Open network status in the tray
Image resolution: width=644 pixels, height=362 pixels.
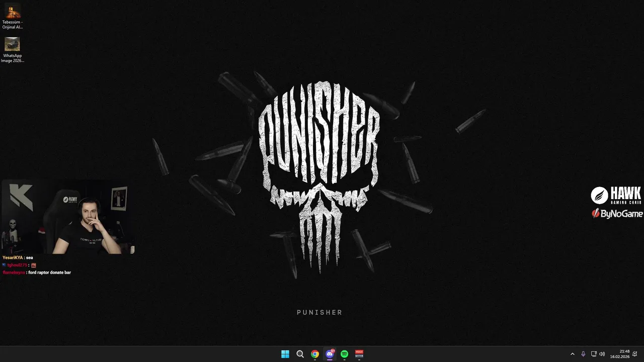pyautogui.click(x=594, y=354)
